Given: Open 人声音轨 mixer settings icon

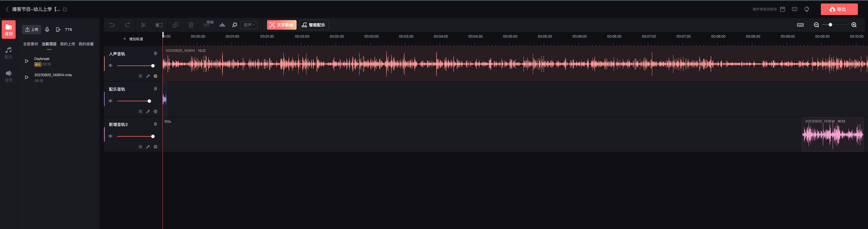Looking at the screenshot, I should click(x=140, y=76).
